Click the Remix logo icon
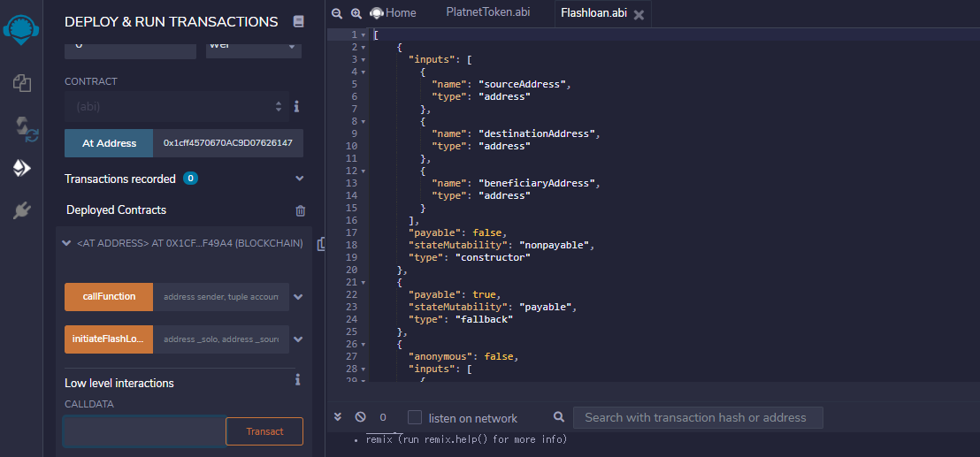Viewport: 980px width, 457px height. coord(22,28)
